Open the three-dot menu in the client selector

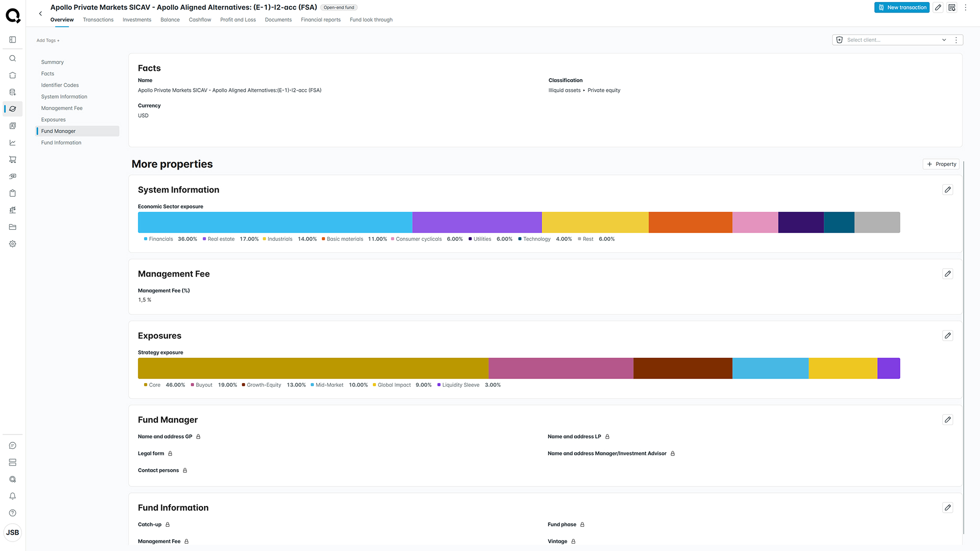point(956,40)
